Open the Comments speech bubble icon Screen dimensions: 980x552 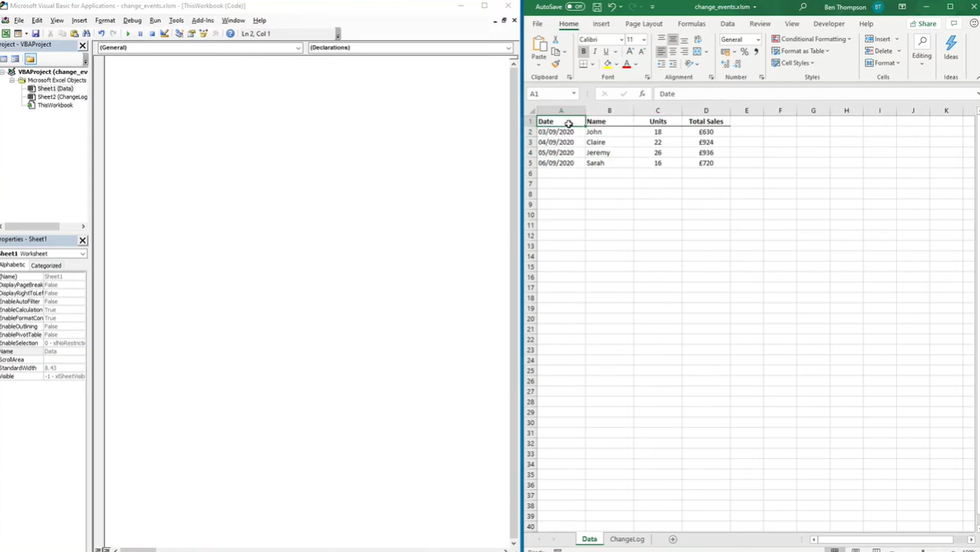click(x=954, y=24)
